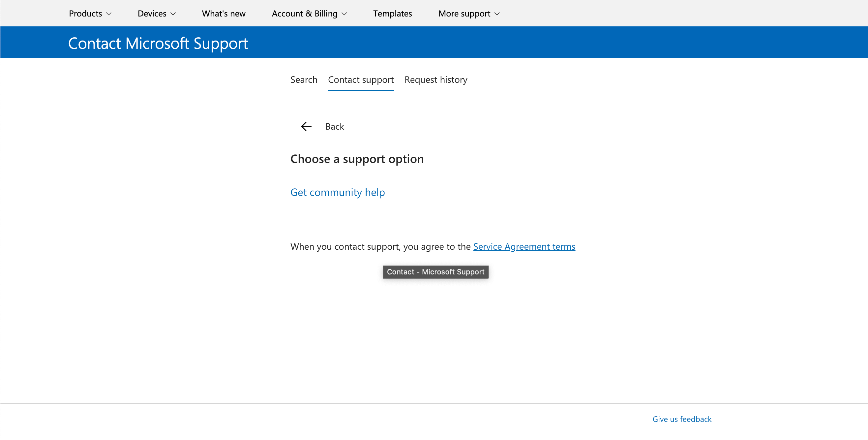
Task: Click Give us feedback link
Action: pos(682,419)
